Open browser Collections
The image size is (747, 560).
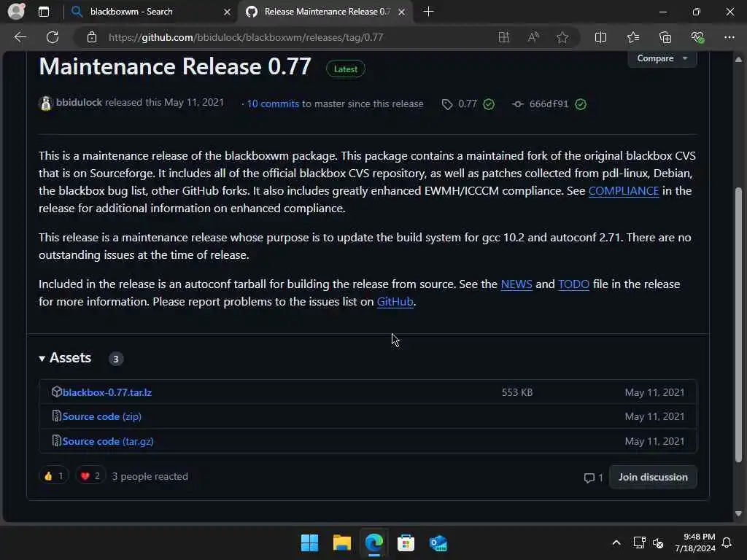(x=665, y=37)
